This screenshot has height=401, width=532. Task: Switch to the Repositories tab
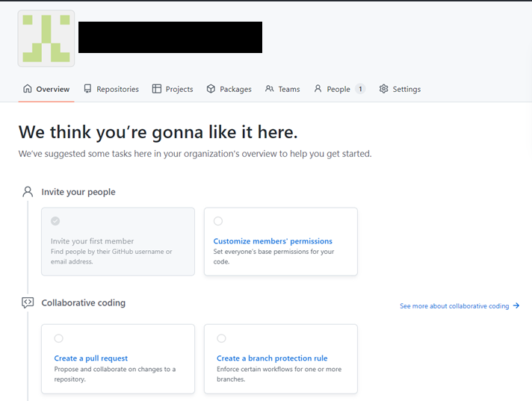click(111, 89)
